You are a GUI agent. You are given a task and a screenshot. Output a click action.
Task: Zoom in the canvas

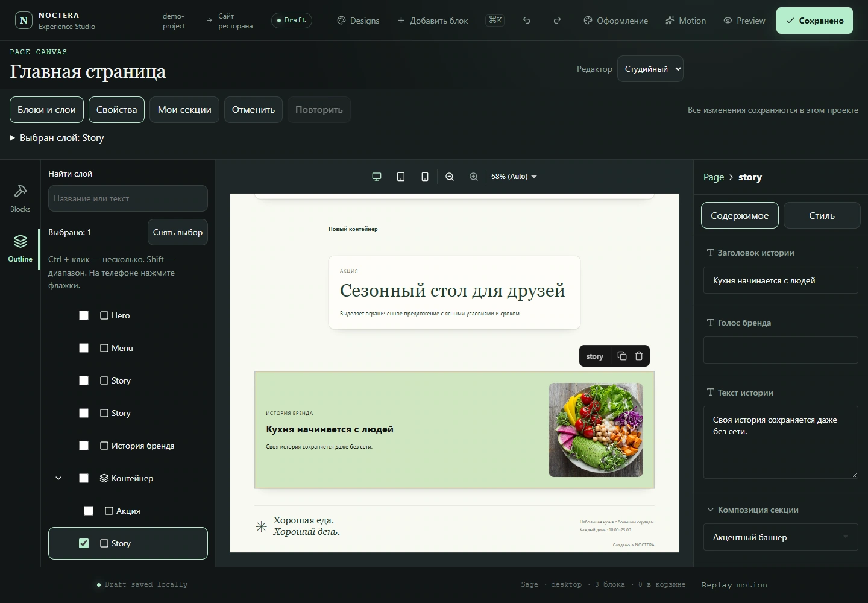click(474, 177)
